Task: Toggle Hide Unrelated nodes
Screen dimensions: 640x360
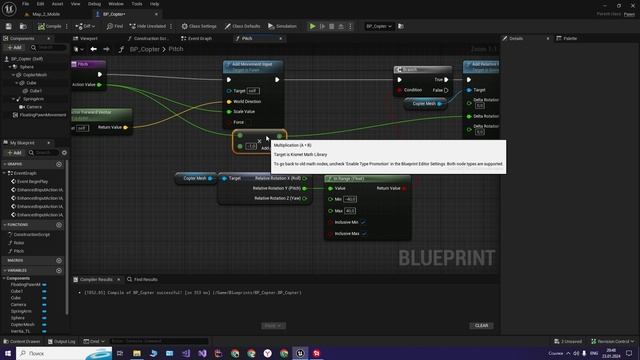Action: click(148, 26)
